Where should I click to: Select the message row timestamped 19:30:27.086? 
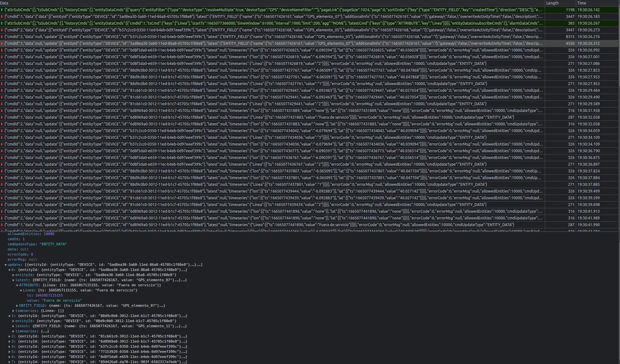[x=256, y=63]
